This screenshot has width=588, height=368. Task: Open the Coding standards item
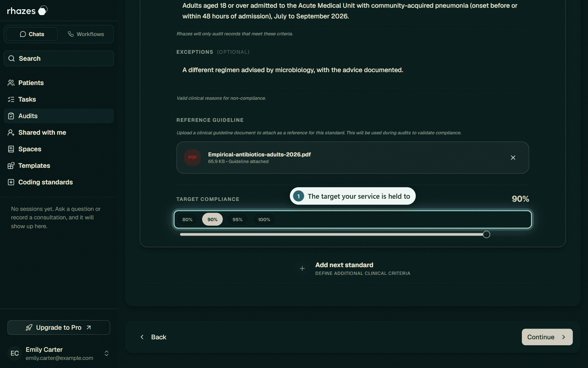pyautogui.click(x=59, y=182)
